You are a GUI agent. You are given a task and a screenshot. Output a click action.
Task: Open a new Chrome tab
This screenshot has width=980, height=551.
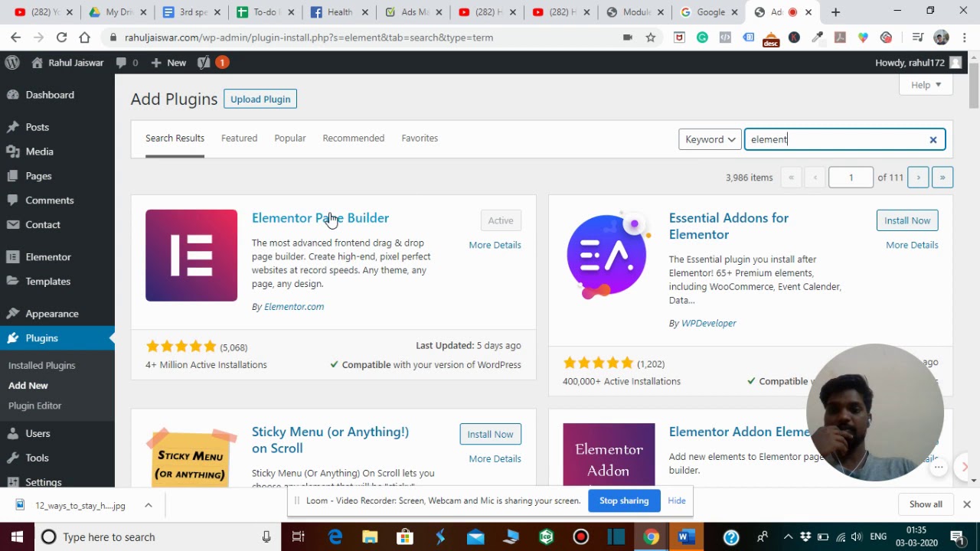[x=835, y=12]
